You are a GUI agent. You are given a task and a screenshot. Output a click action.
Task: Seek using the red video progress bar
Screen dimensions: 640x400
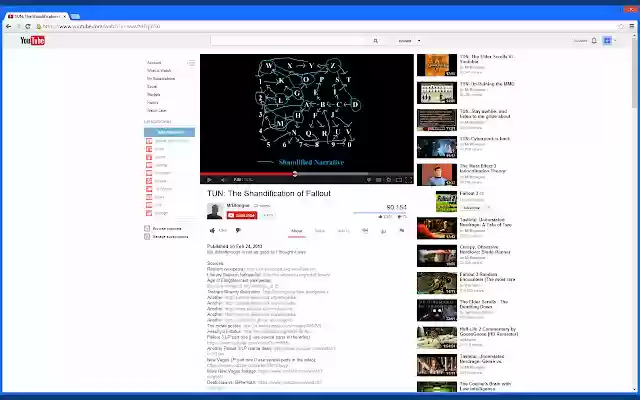[x=307, y=174]
